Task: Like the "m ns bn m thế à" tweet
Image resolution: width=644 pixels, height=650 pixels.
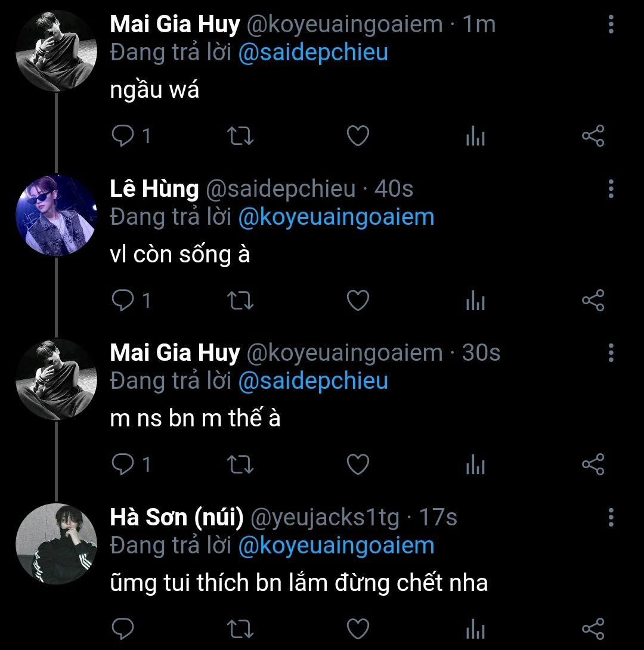Action: [x=358, y=465]
